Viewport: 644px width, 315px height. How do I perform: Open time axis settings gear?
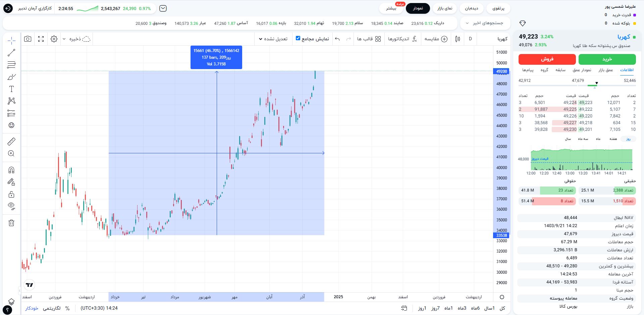[x=502, y=297]
